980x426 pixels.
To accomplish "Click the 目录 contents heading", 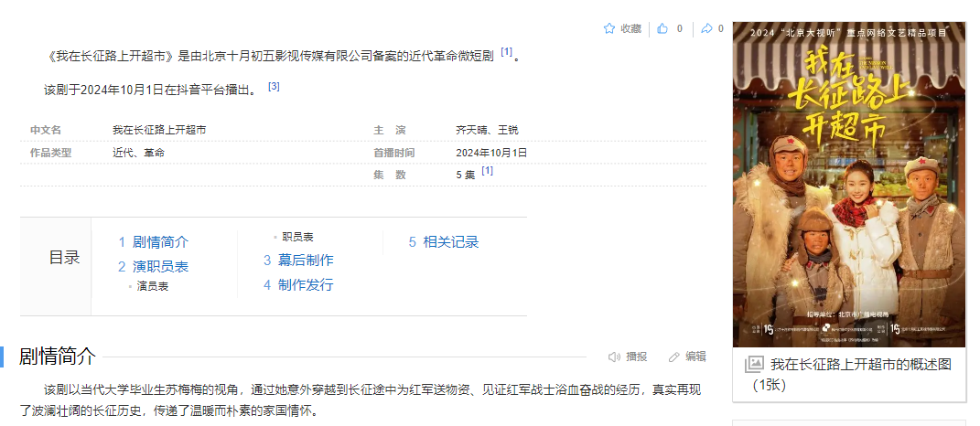I will coord(64,258).
